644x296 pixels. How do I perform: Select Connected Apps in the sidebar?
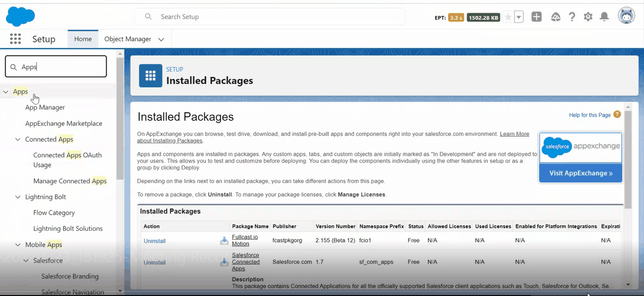[x=49, y=140]
